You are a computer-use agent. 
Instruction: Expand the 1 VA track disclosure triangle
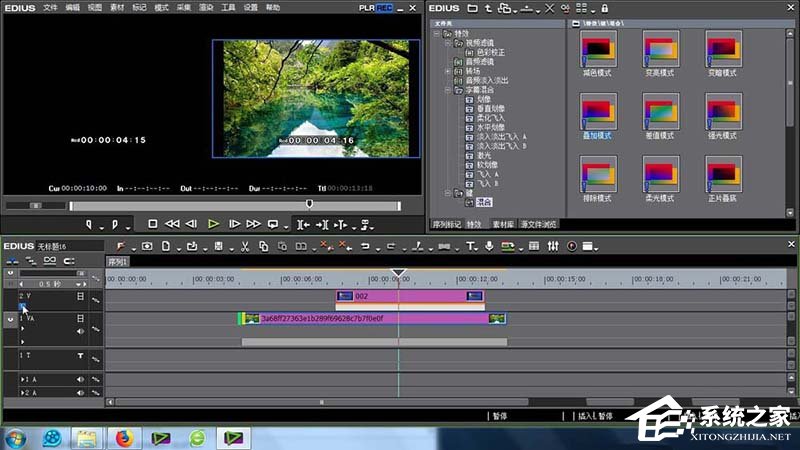(x=23, y=328)
